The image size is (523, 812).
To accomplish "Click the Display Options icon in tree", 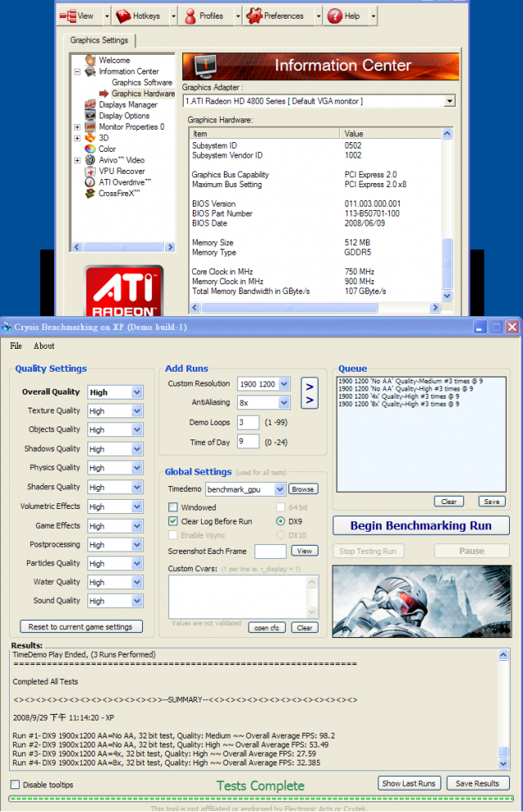I will [90, 116].
